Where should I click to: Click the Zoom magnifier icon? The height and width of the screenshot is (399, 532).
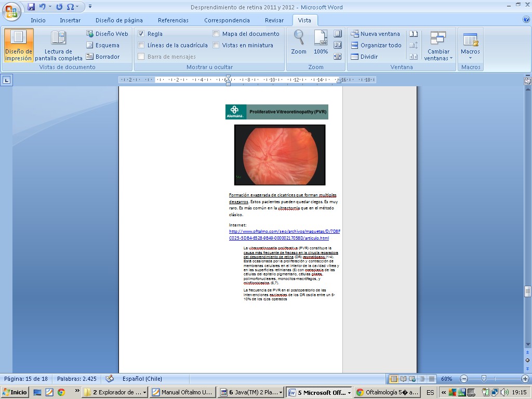pyautogui.click(x=299, y=37)
